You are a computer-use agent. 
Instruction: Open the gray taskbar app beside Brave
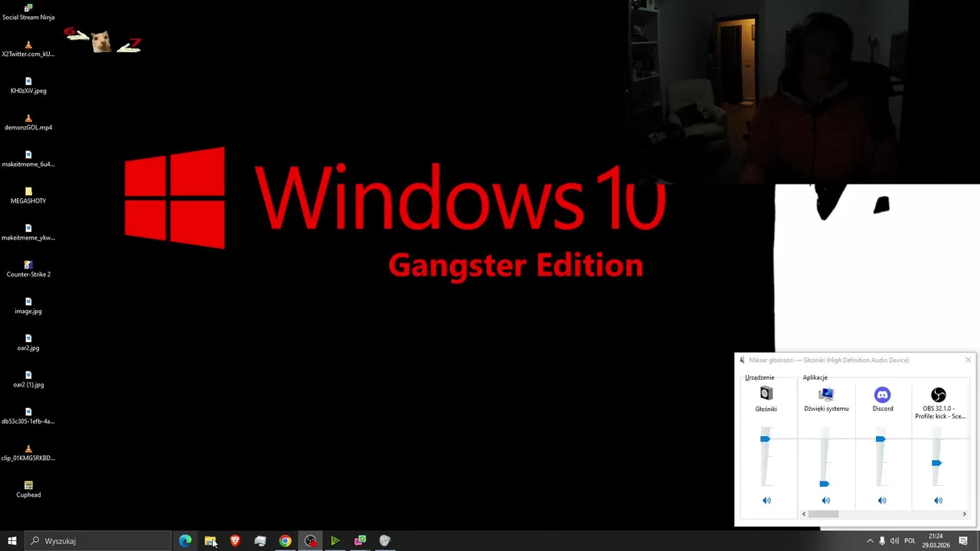[x=260, y=541]
